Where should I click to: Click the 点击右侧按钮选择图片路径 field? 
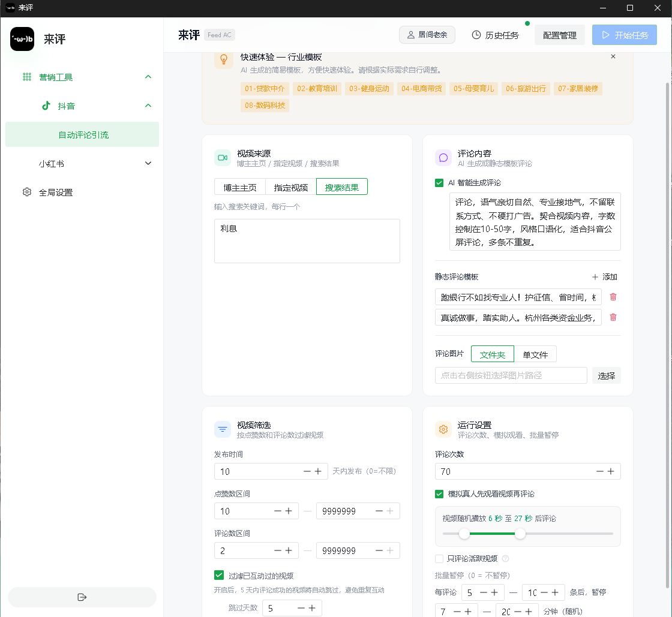click(x=511, y=375)
